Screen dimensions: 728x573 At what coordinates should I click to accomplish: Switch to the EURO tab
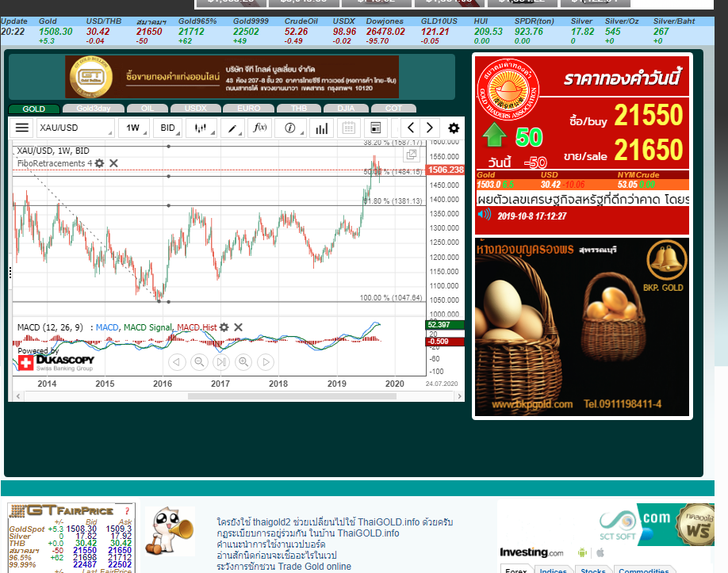coord(249,109)
